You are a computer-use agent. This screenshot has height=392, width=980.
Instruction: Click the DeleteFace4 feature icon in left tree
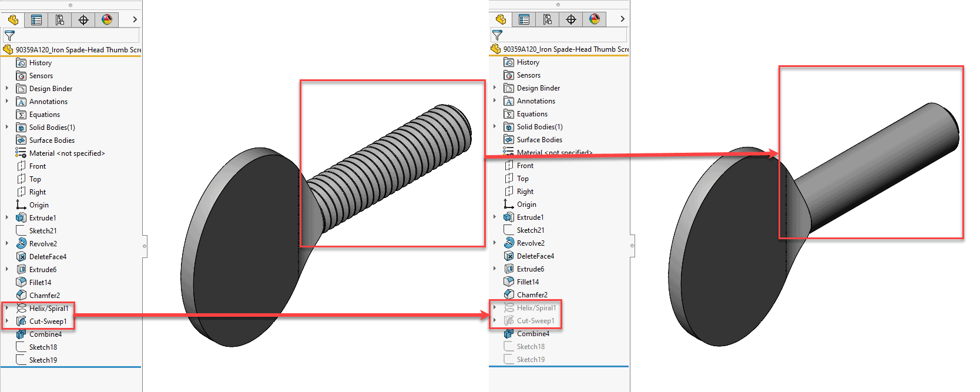pos(21,257)
